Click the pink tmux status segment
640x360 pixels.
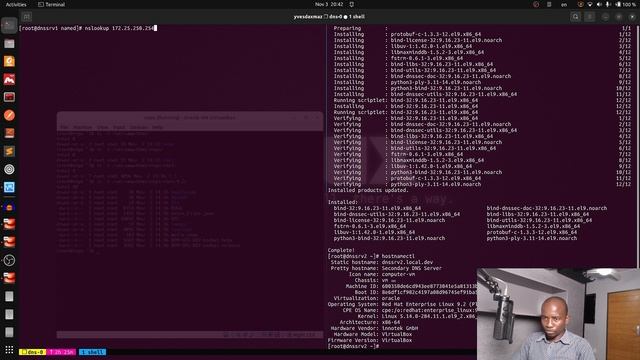(x=61, y=352)
